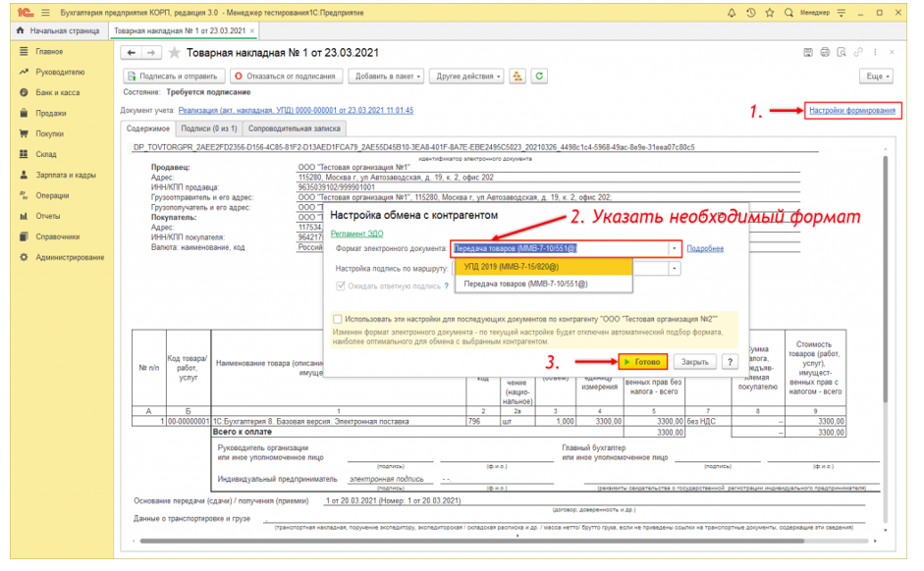Select 'УПД 2019 (ММВ-7-15/820@)' from list
The image size is (924, 571).
543,267
